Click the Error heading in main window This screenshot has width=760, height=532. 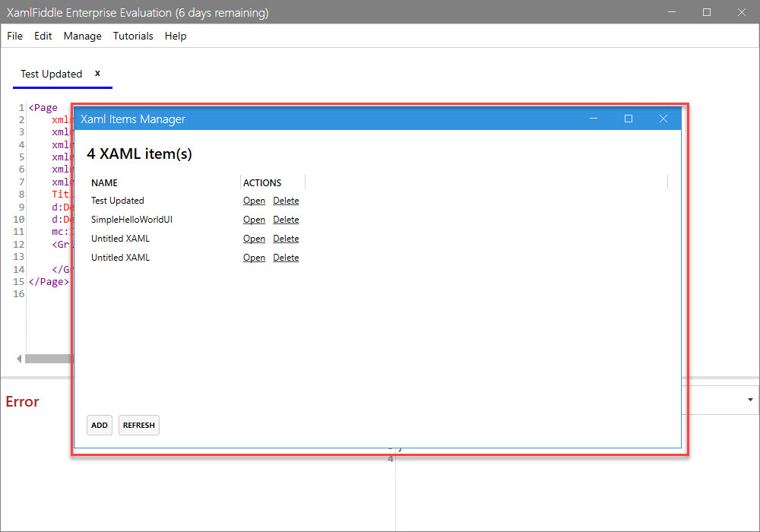click(22, 402)
